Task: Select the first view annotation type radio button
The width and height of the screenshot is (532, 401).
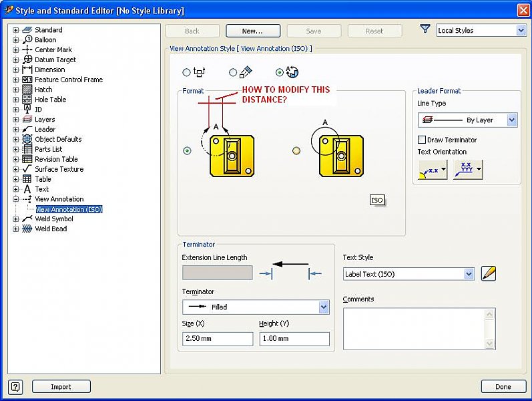Action: tap(187, 72)
